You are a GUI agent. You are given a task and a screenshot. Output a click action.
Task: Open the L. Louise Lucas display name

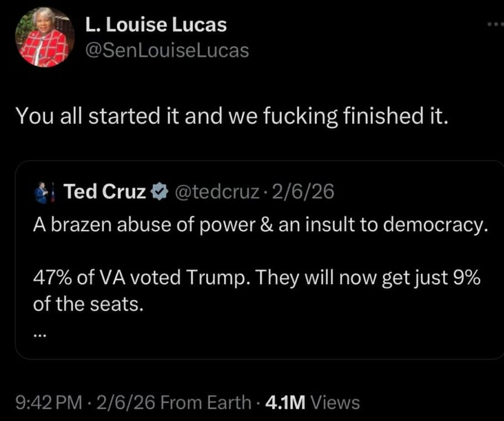(156, 25)
